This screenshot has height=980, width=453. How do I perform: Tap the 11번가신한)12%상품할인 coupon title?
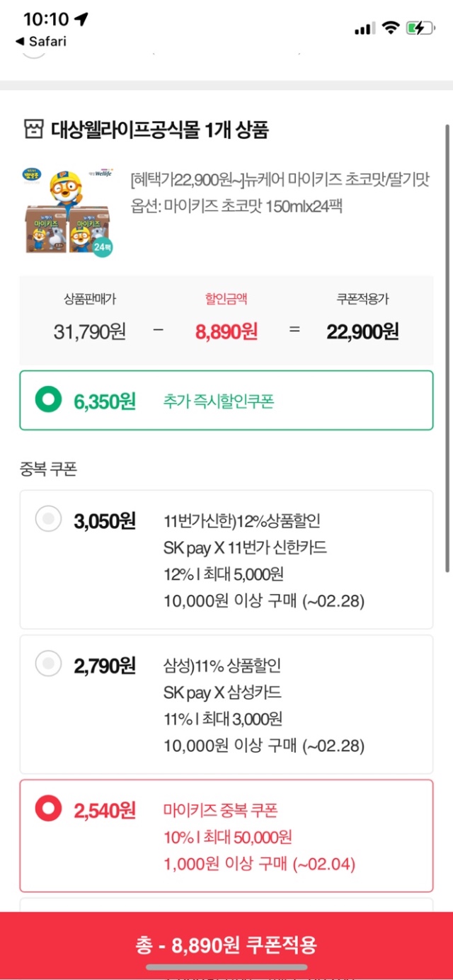(x=241, y=521)
